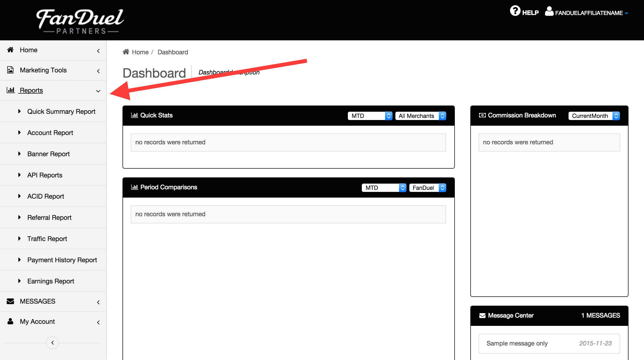Open Commission Breakdown CurrentMonth dropdown
This screenshot has height=360, width=644.
(594, 116)
